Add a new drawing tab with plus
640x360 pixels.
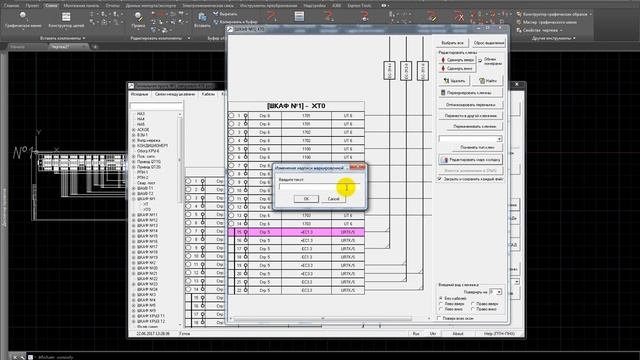click(x=95, y=47)
